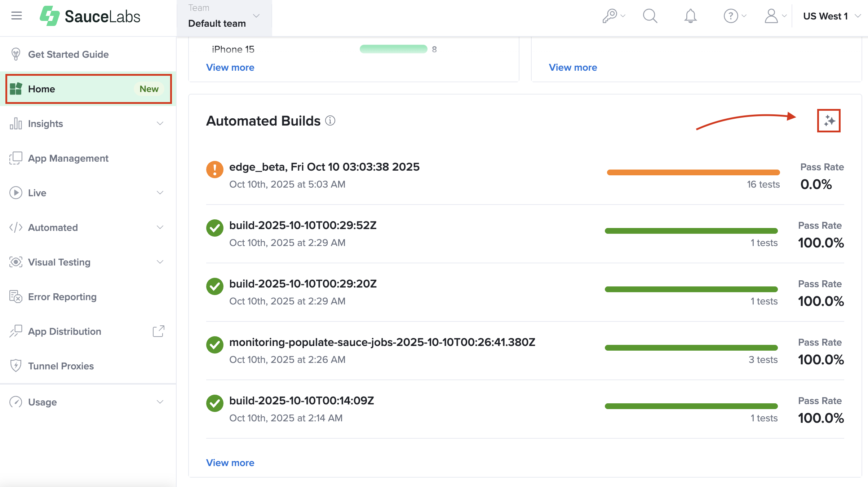868x487 pixels.
Task: Select Home in the sidebar
Action: coord(41,89)
